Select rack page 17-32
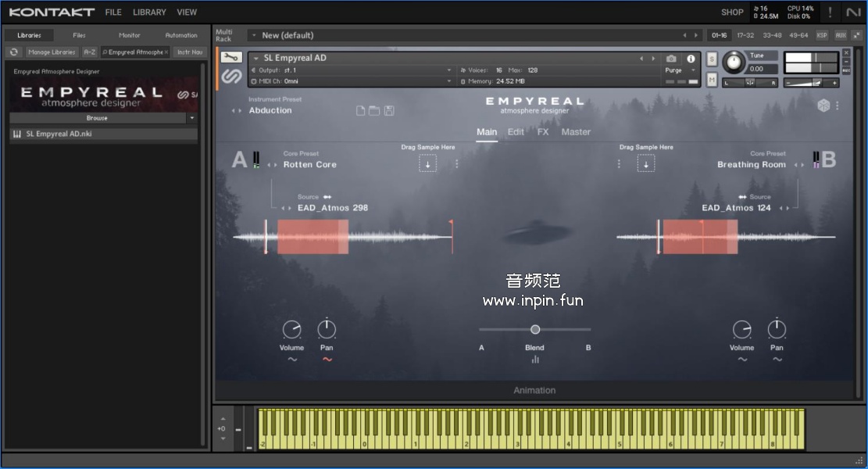The height and width of the screenshot is (469, 868). pos(745,35)
